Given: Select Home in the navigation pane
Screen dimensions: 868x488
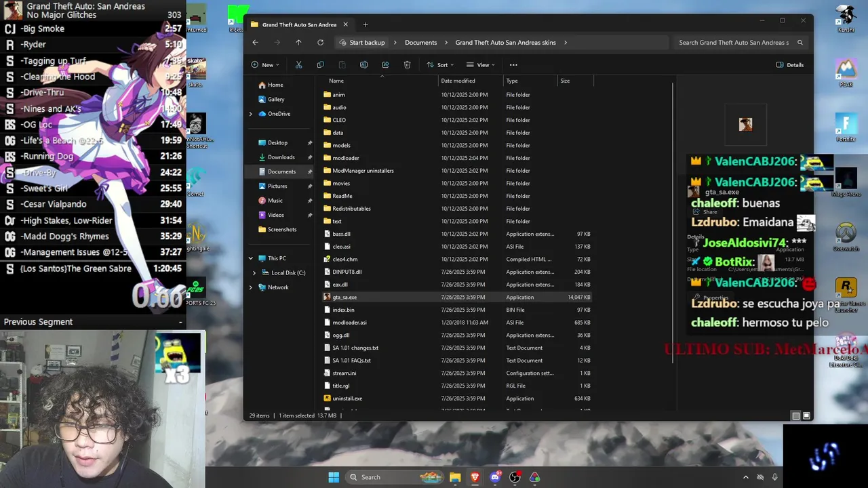Looking at the screenshot, I should [x=275, y=85].
